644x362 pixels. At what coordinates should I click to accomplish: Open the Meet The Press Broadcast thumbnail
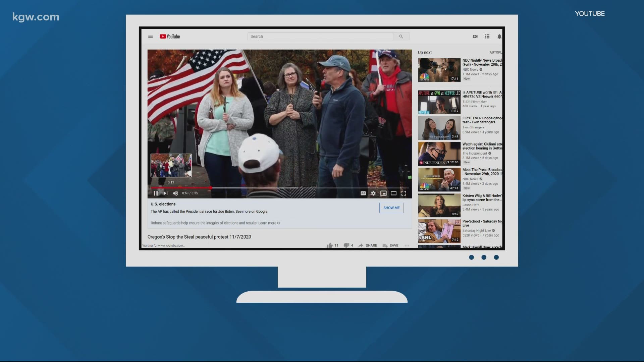pyautogui.click(x=439, y=180)
